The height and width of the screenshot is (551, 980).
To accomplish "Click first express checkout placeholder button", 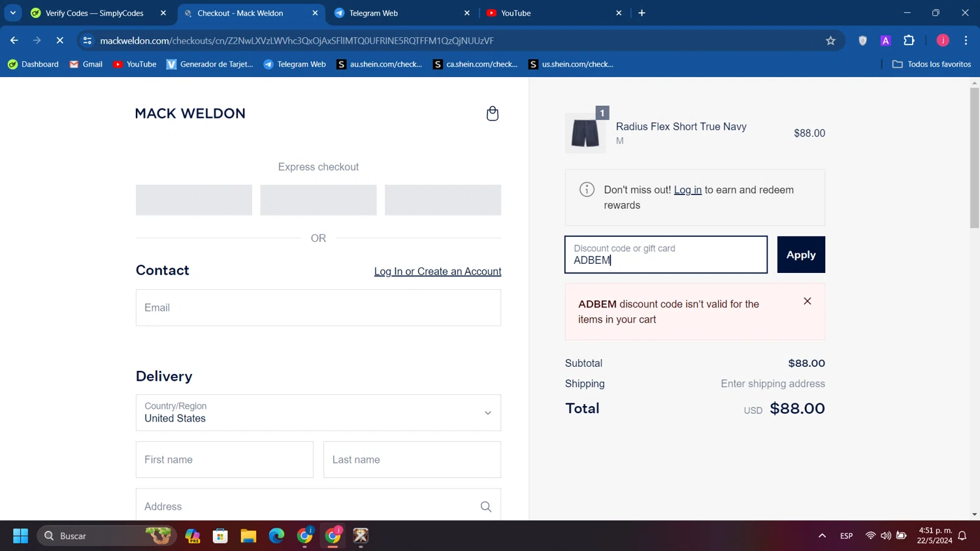I will point(194,200).
